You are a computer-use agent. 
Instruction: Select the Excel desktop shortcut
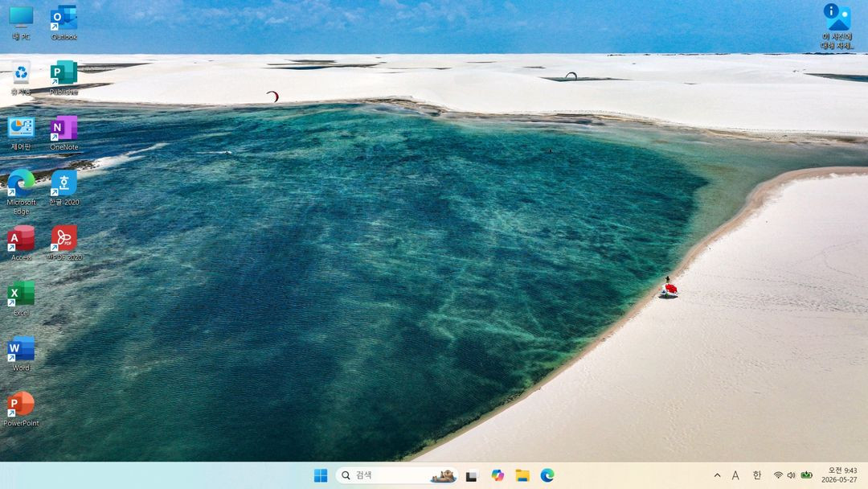[x=21, y=298]
